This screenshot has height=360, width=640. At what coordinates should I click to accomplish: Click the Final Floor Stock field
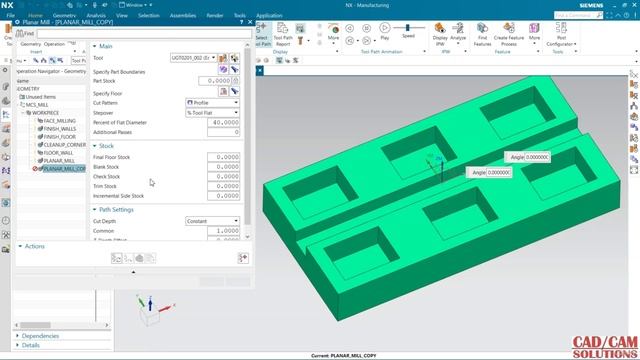(223, 157)
